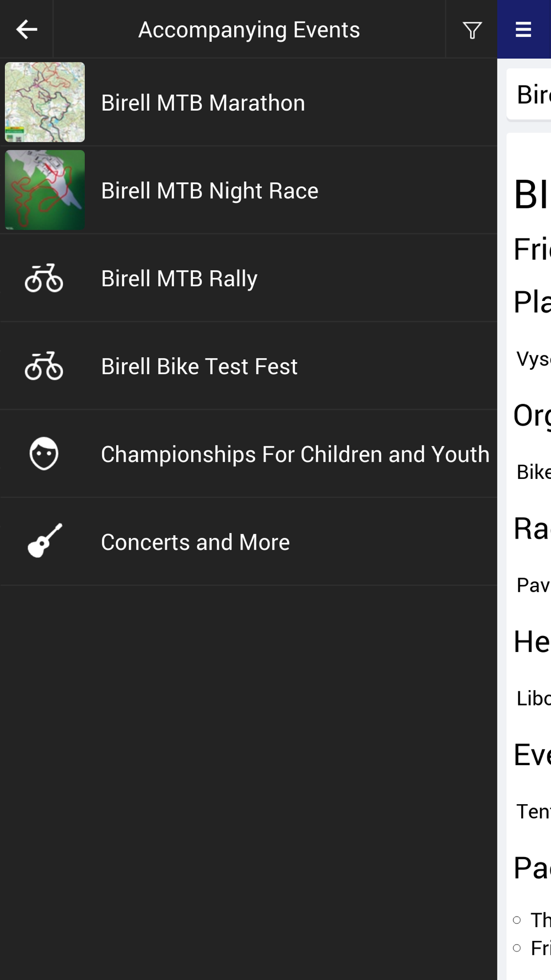Open Championships For Children and Youth
This screenshot has height=980, width=551.
[249, 454]
